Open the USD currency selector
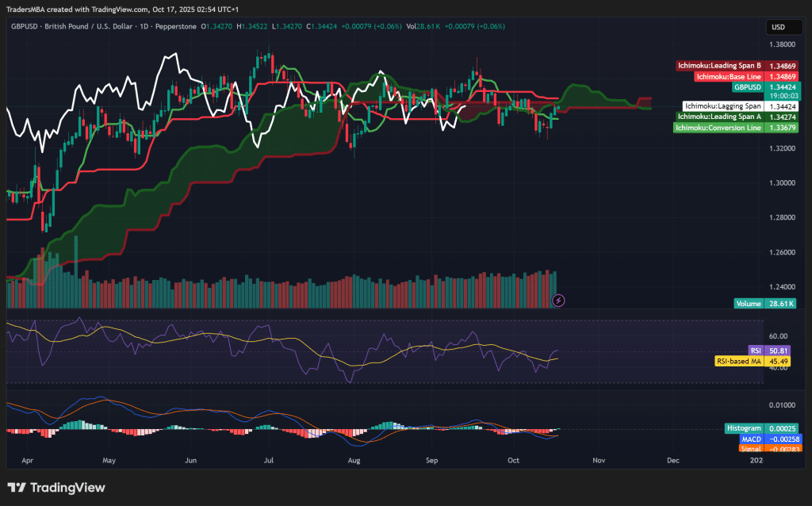Screen dimensions: 812x506 783,26
